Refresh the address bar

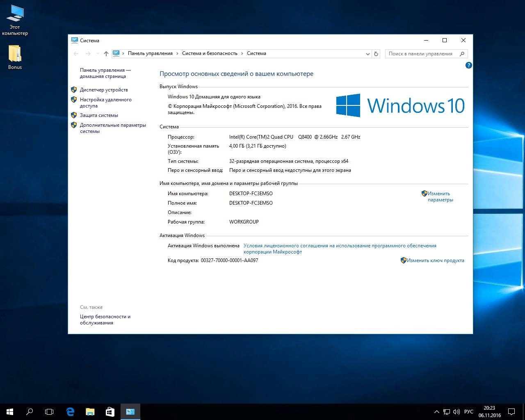[x=376, y=53]
